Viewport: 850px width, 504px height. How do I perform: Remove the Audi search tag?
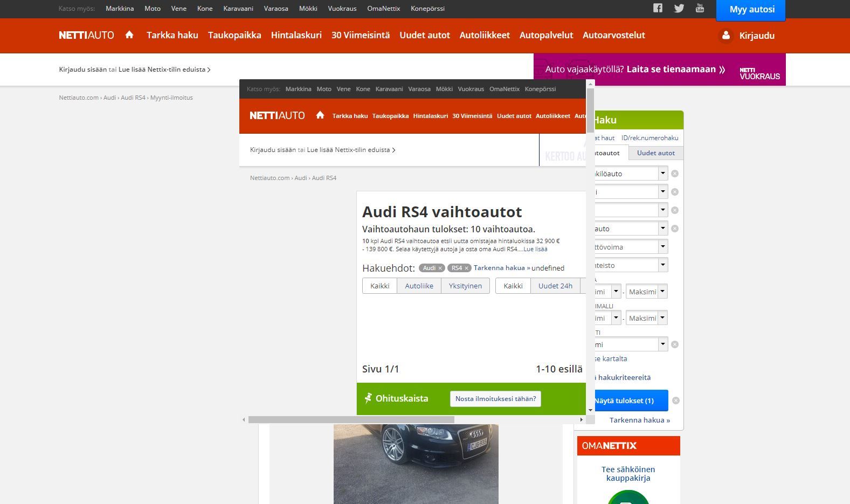click(x=440, y=268)
